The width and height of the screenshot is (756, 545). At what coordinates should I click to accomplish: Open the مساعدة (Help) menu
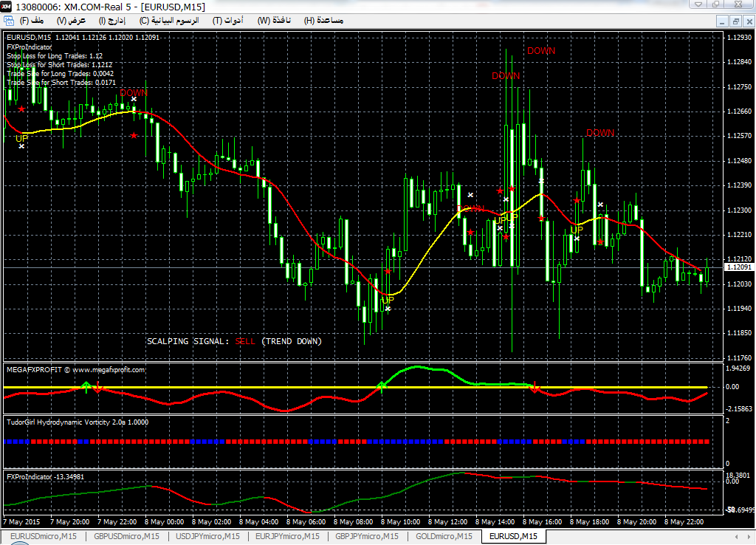coord(323,21)
